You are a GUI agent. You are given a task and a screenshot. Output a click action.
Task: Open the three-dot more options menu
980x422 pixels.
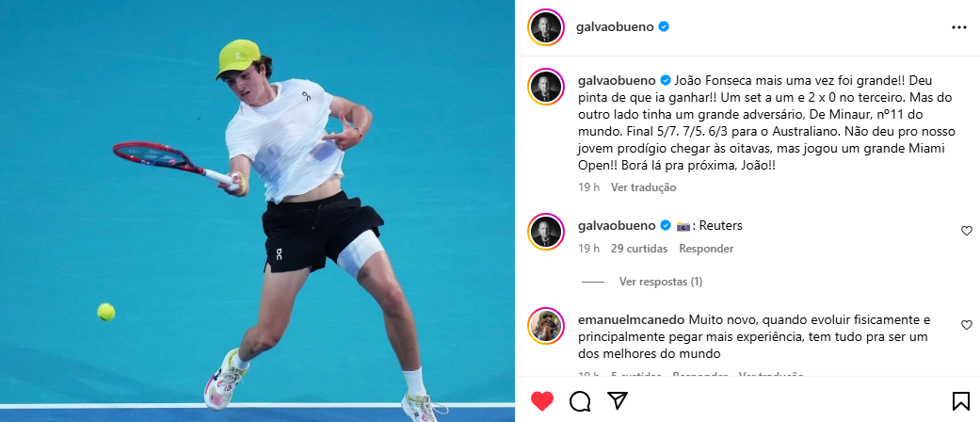[958, 27]
